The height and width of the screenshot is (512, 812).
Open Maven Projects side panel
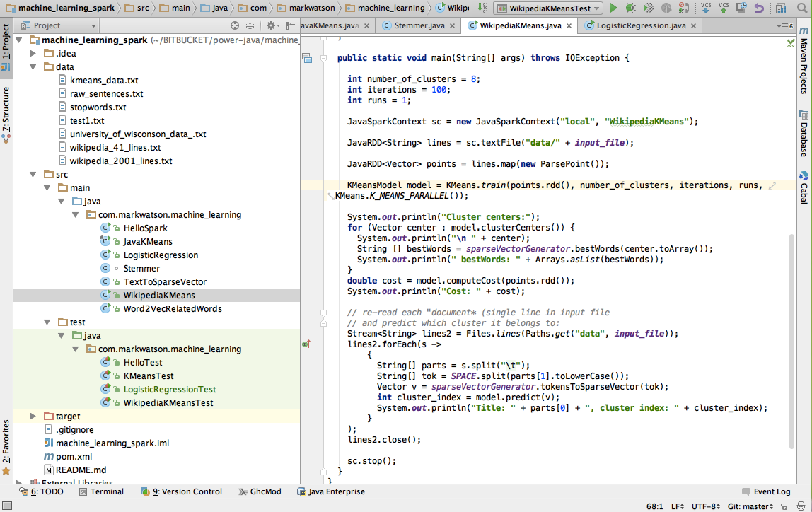(x=804, y=61)
